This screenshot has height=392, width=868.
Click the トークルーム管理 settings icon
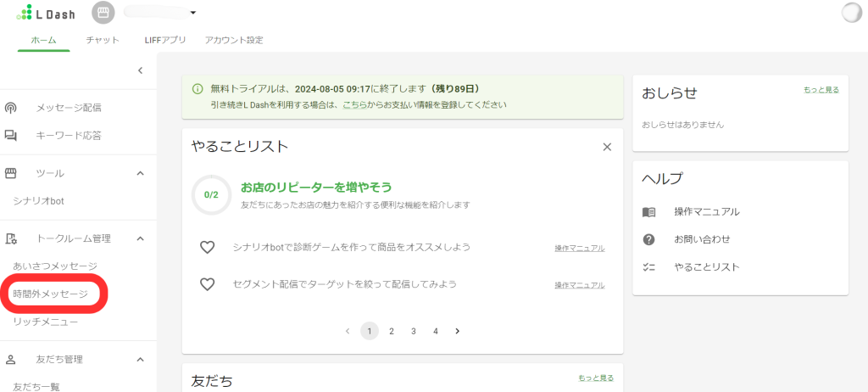10,239
